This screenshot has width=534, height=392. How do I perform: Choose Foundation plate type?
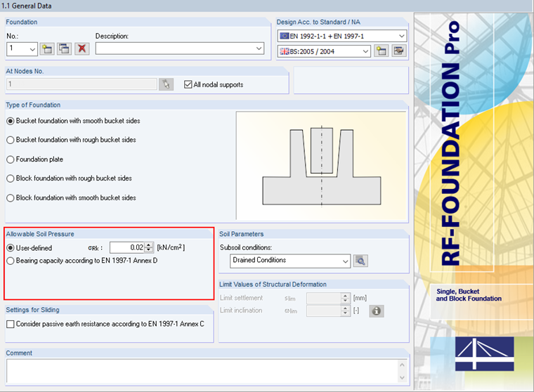click(11, 159)
